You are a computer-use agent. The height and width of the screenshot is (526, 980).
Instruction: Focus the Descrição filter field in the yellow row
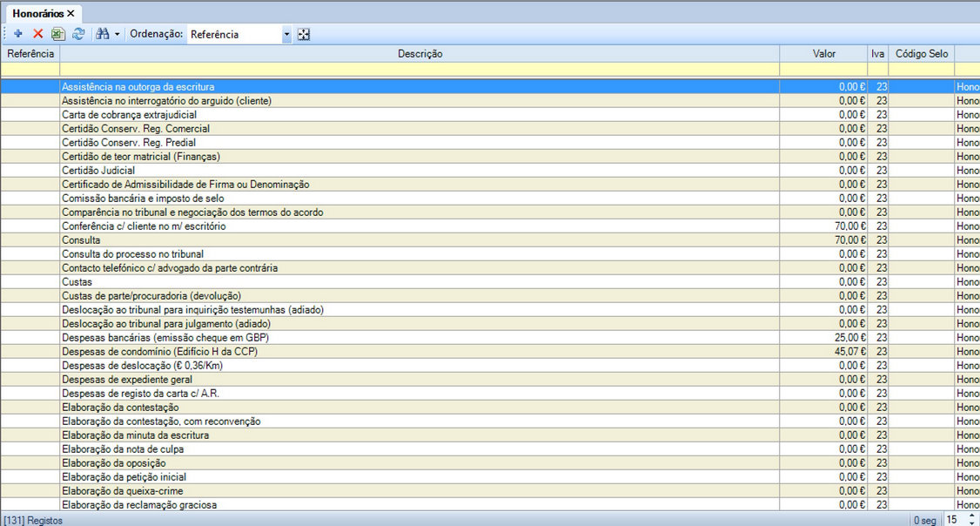[x=420, y=69]
